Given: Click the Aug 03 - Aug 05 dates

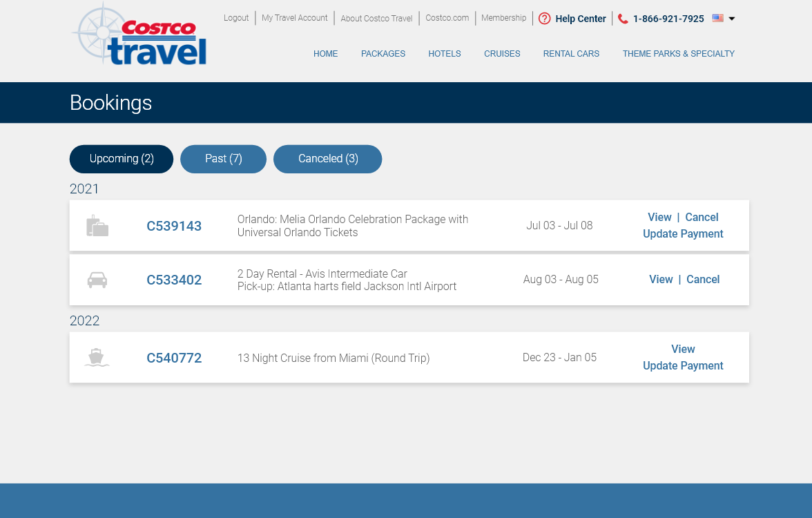Looking at the screenshot, I should point(561,279).
